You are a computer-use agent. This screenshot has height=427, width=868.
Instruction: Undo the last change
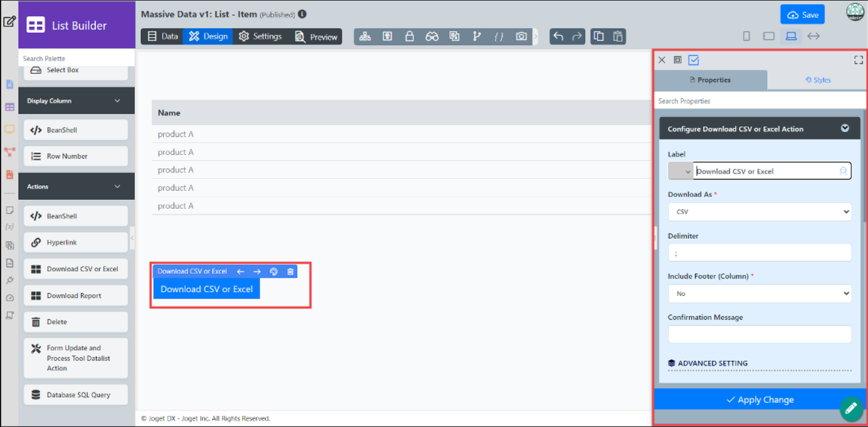click(558, 36)
